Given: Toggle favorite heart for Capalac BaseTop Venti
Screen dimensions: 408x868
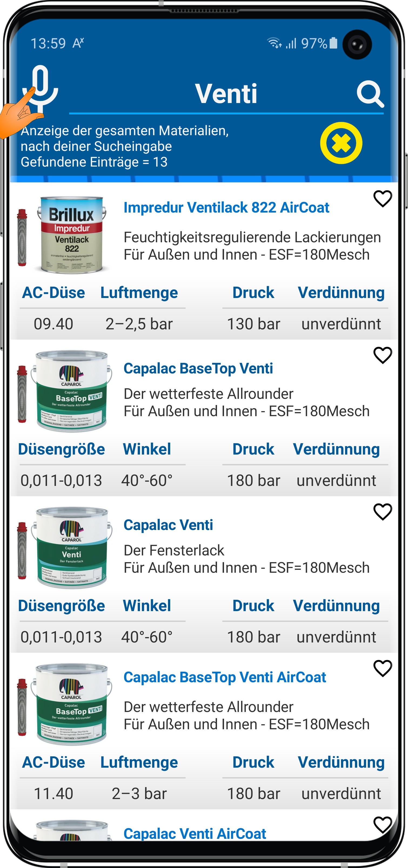Looking at the screenshot, I should tap(382, 356).
